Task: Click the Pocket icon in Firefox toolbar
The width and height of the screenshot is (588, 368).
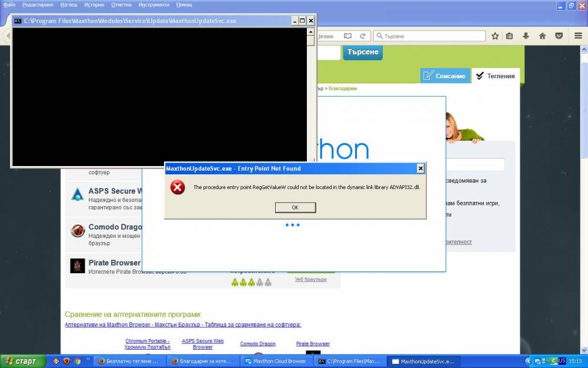Action: coord(559,36)
